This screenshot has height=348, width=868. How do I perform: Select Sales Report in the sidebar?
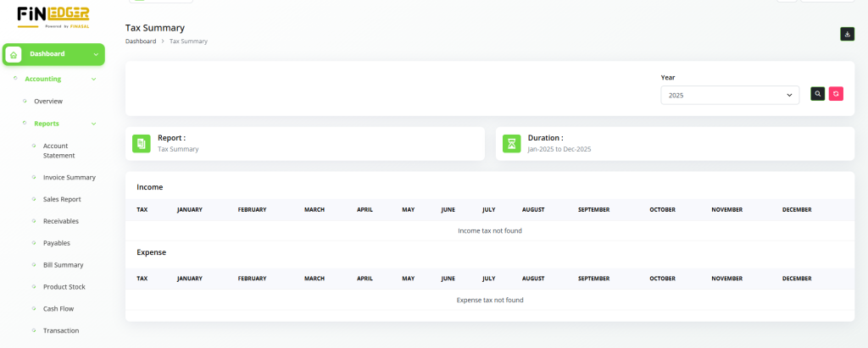coord(62,200)
